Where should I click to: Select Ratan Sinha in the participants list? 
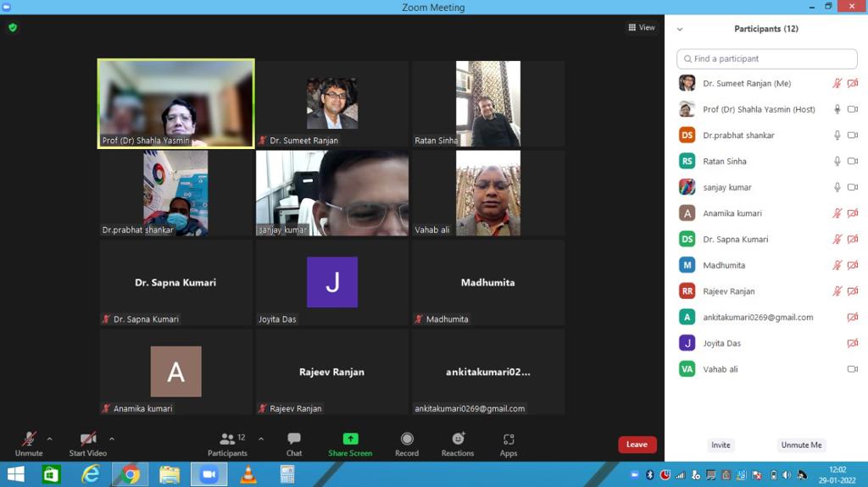pos(725,161)
